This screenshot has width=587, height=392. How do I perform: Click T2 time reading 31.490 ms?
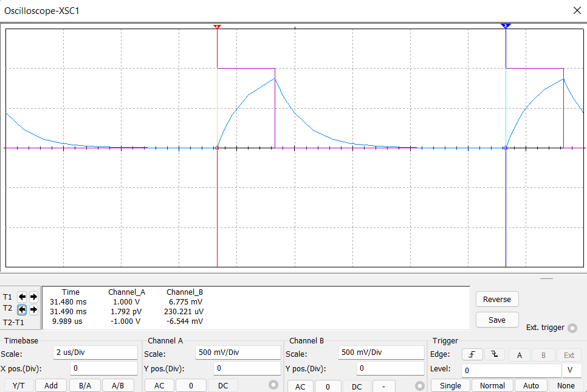(x=68, y=312)
